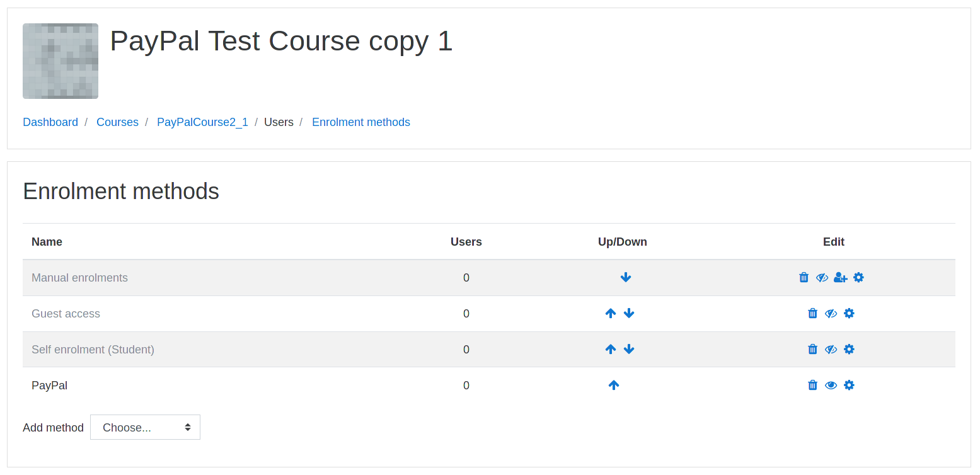Click the Users breadcrumb text
The height and width of the screenshot is (475, 980).
[x=279, y=122]
